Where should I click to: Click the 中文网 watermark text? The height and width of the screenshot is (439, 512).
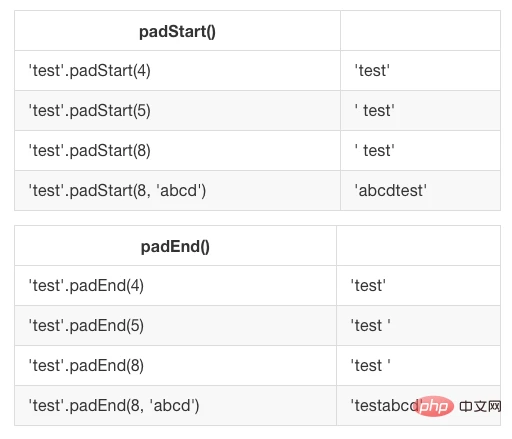pos(480,406)
